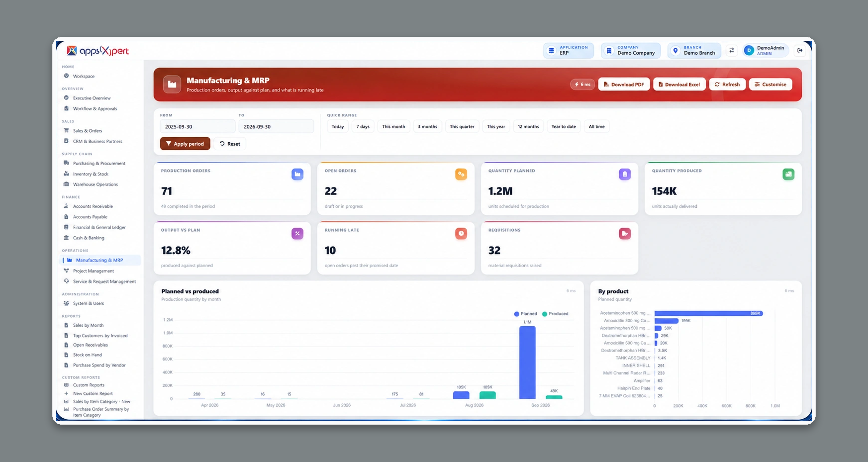Click the Quantity Produced card icon
Viewport: 868px width, 462px height.
[788, 174]
